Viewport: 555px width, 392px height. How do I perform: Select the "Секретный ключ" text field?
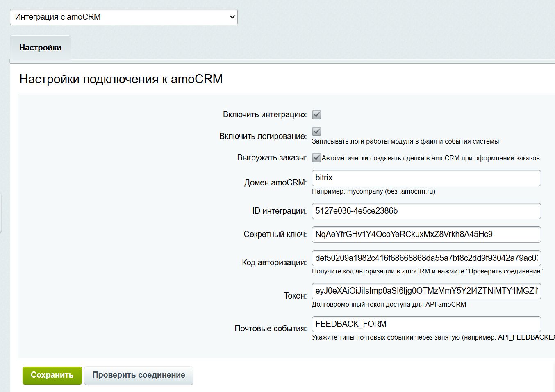click(x=426, y=235)
